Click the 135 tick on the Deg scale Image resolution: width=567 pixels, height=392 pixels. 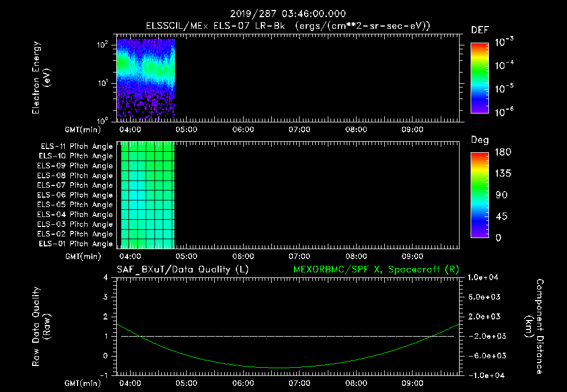(x=503, y=174)
